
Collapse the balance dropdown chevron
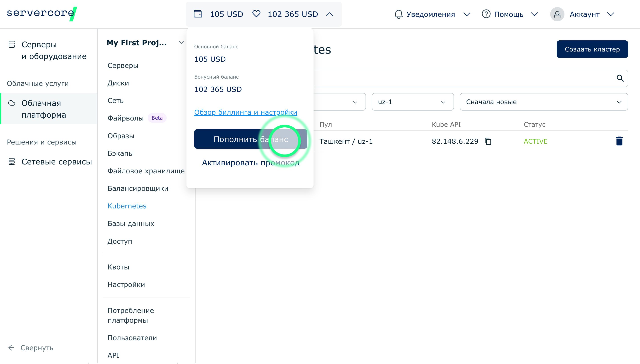(x=329, y=14)
